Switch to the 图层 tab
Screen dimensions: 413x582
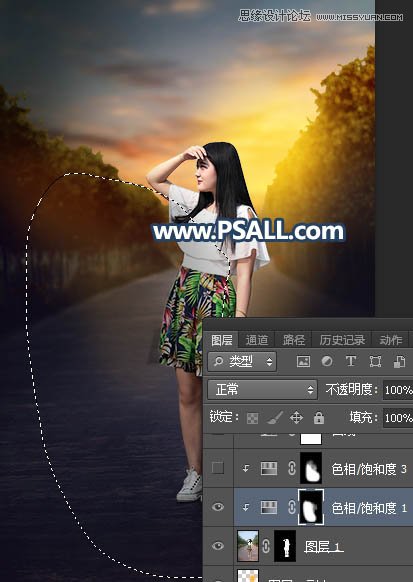coord(222,340)
